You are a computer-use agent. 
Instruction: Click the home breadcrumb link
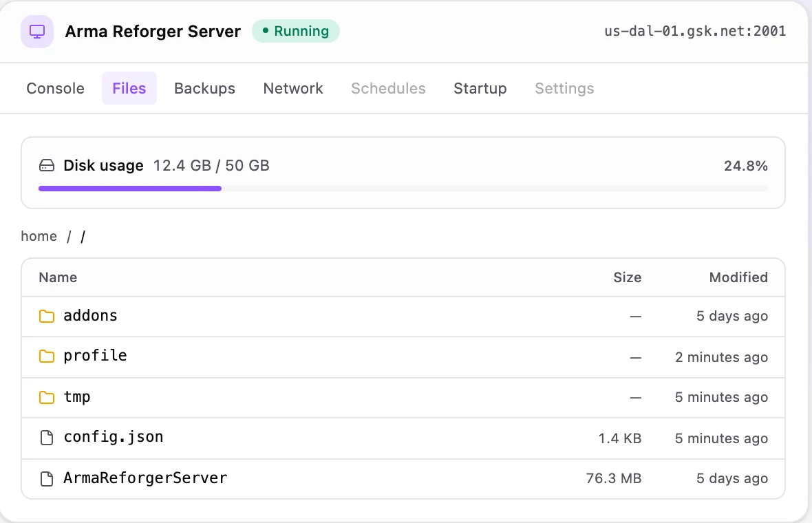pos(39,236)
